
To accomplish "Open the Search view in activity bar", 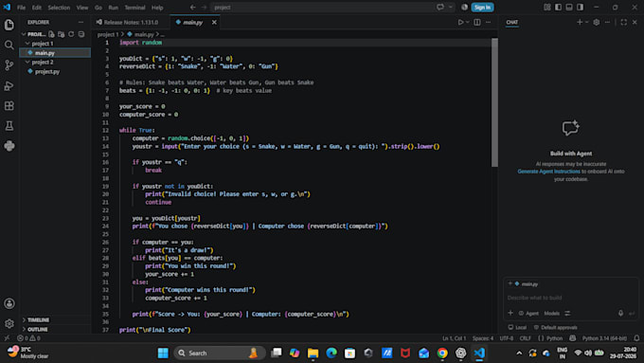I will tap(9, 45).
